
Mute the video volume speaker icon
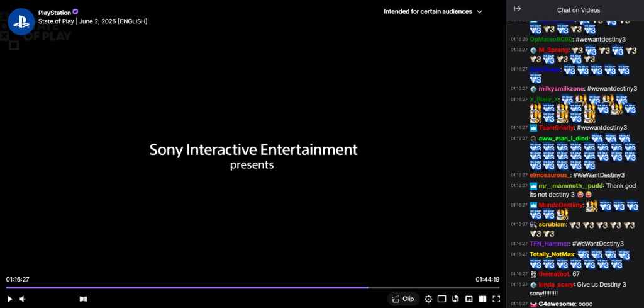tap(23, 299)
